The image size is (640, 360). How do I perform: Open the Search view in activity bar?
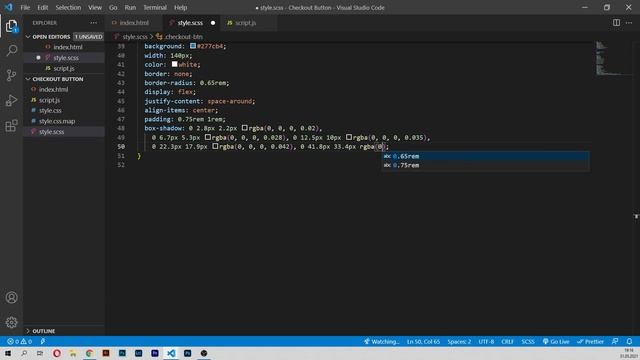(11, 51)
